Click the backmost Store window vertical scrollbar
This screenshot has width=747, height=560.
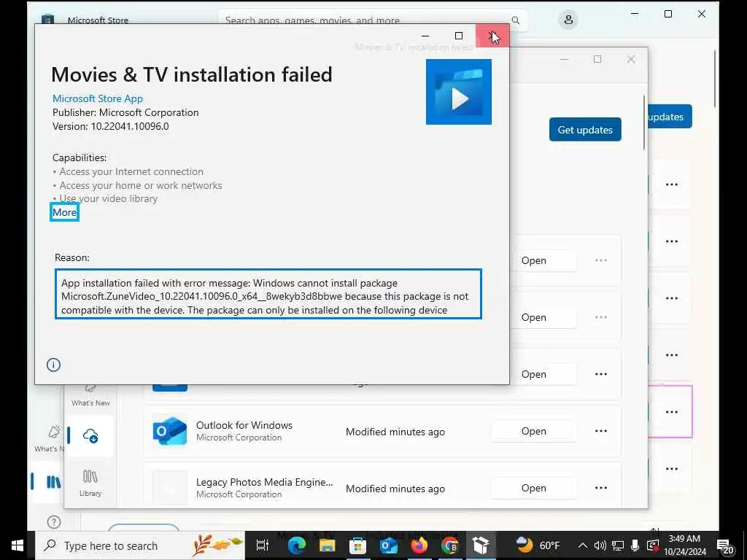point(715,79)
